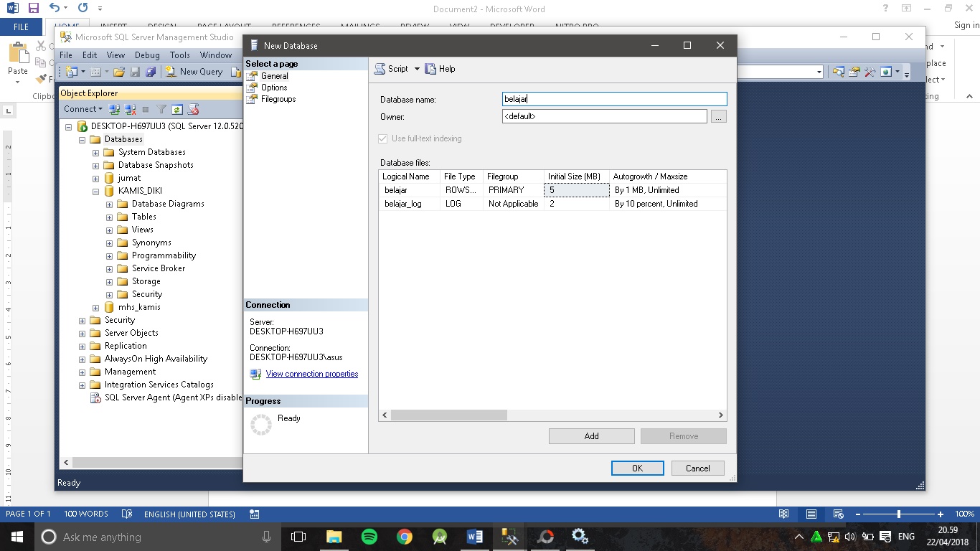Click Disconnect icon in Object Explorer
Screen dimensions: 980x551
130,109
